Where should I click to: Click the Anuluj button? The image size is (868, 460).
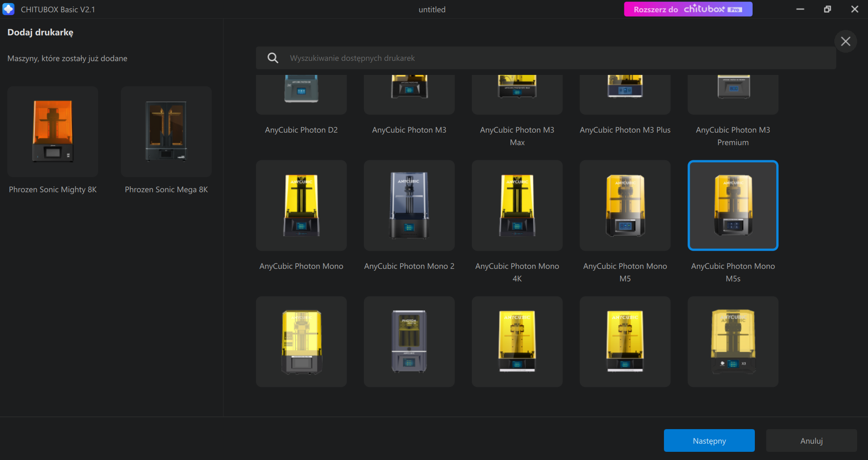tap(812, 440)
